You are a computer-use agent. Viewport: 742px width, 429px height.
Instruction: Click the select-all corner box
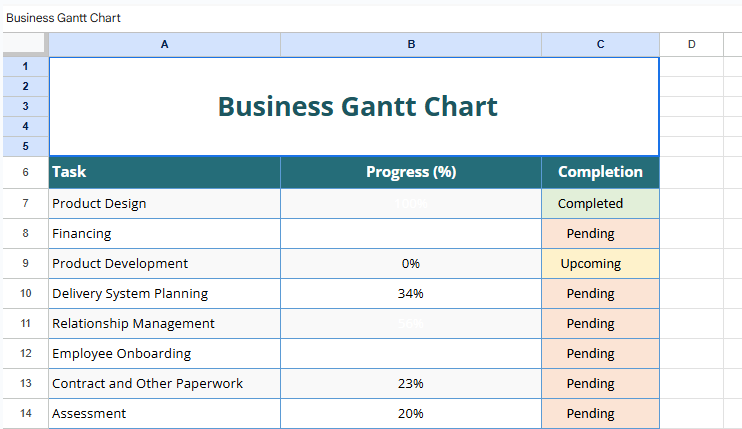pos(24,44)
